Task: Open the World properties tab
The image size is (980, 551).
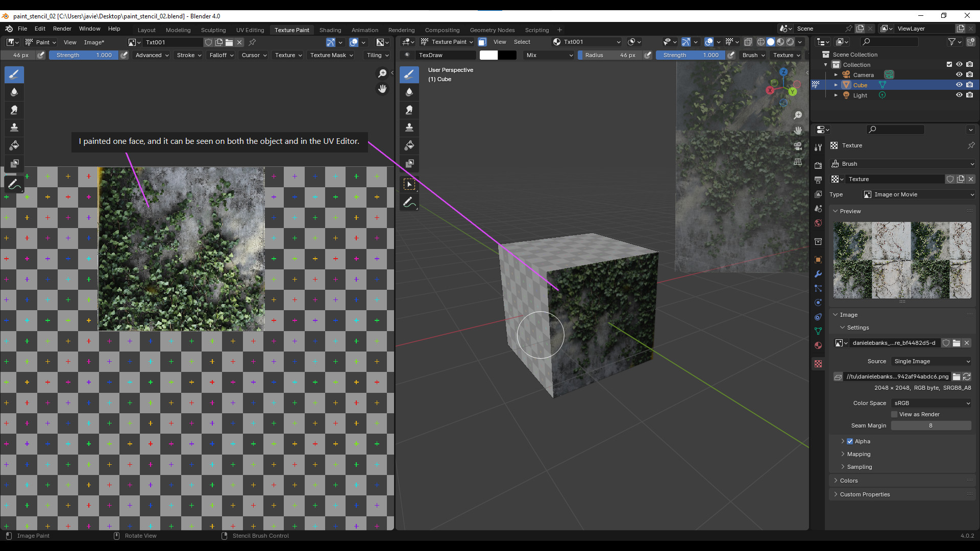Action: coord(818,223)
